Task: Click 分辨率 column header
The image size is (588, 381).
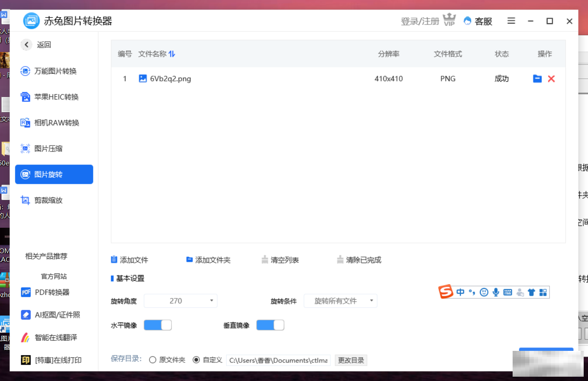Action: (389, 54)
